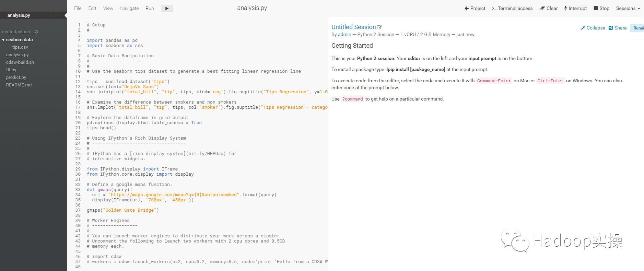
Task: Clear the session console output
Action: [x=548, y=9]
